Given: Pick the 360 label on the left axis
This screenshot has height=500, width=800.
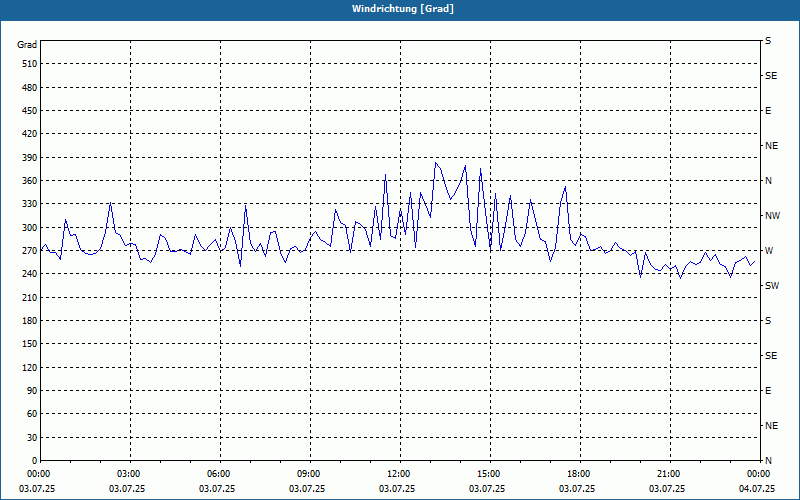Looking at the screenshot, I should (x=30, y=181).
